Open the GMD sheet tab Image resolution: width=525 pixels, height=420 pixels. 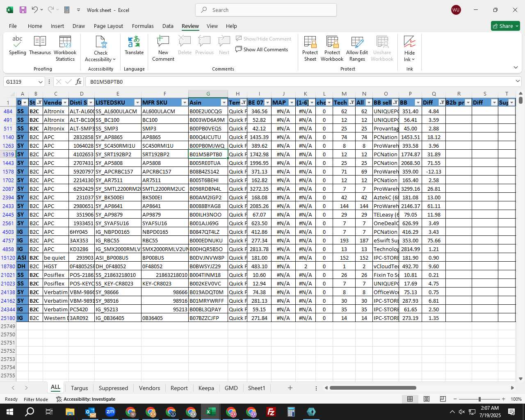click(231, 388)
